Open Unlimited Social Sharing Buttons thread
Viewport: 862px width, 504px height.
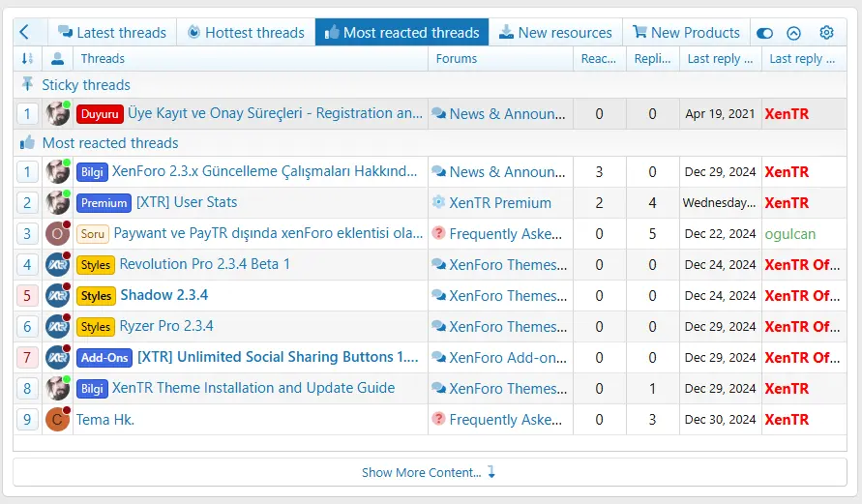click(x=278, y=357)
